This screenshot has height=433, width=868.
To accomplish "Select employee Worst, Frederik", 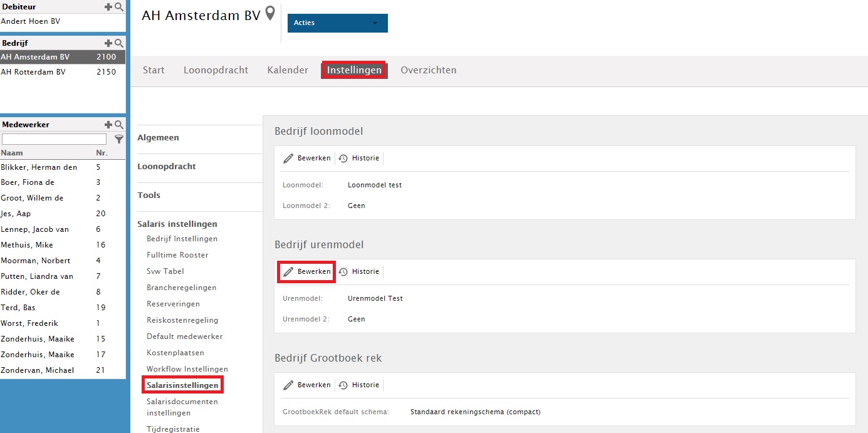I will tap(63, 323).
